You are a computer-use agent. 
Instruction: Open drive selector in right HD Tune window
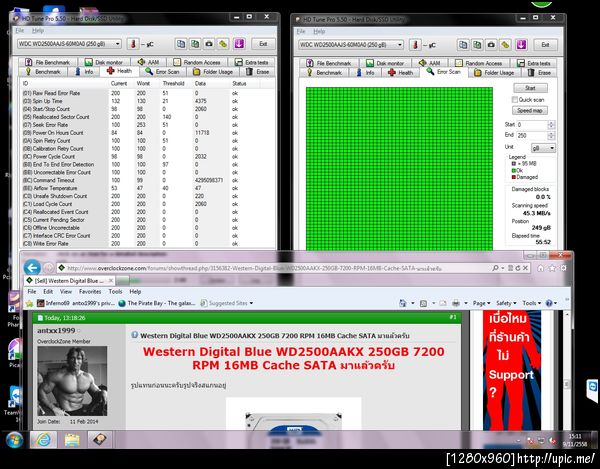351,45
